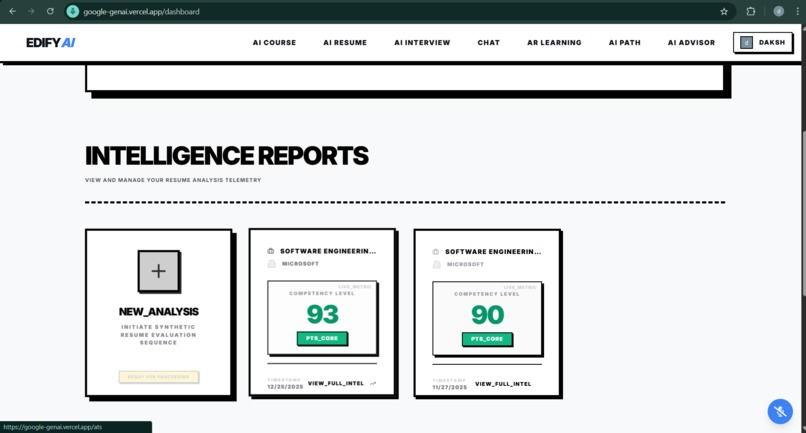Click the briefcase icon on the score 90 card
The height and width of the screenshot is (433, 806).
click(436, 251)
